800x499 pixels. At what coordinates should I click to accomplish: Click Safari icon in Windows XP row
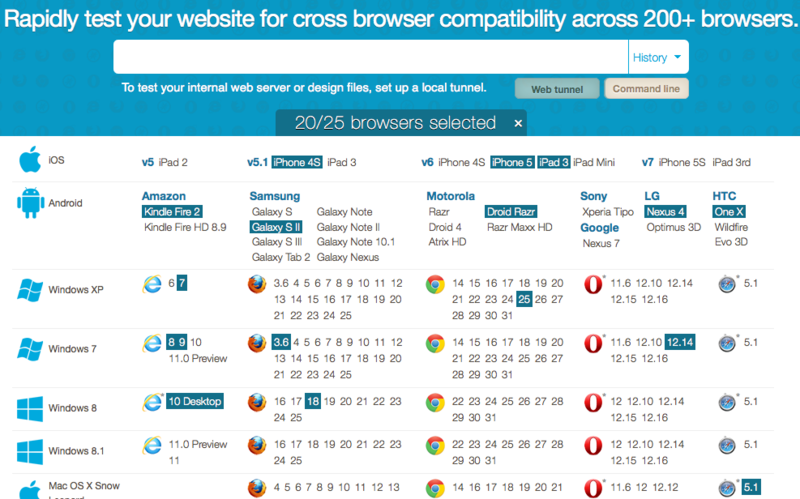(727, 284)
